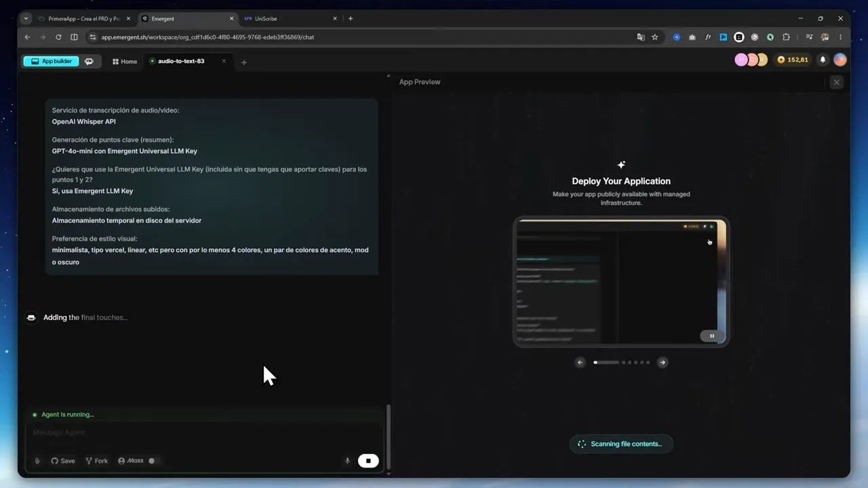Bookmark this page with the star icon

655,37
